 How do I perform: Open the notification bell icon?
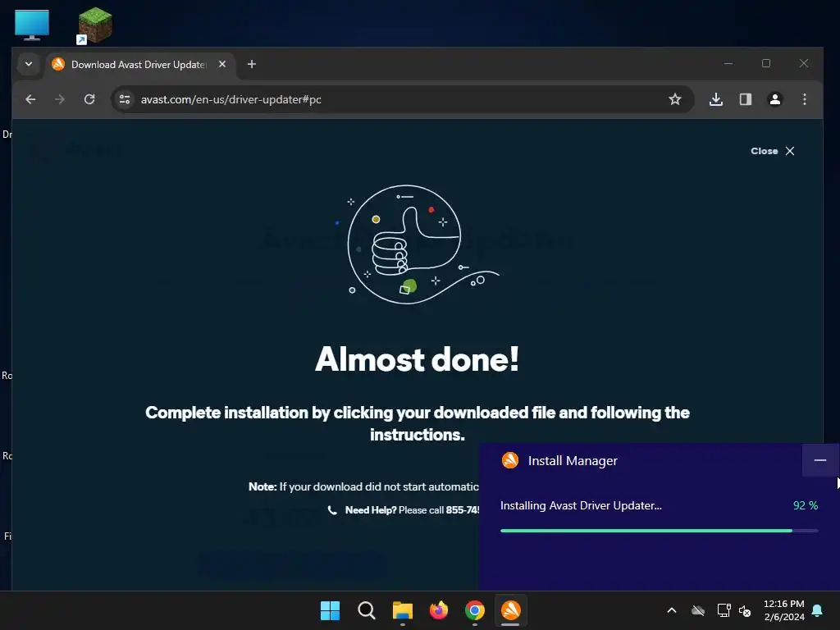[818, 610]
